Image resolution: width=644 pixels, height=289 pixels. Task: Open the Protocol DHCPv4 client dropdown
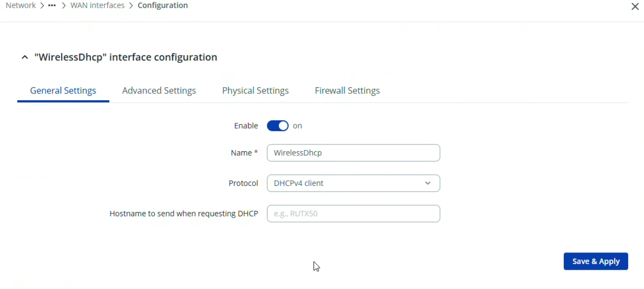point(346,183)
